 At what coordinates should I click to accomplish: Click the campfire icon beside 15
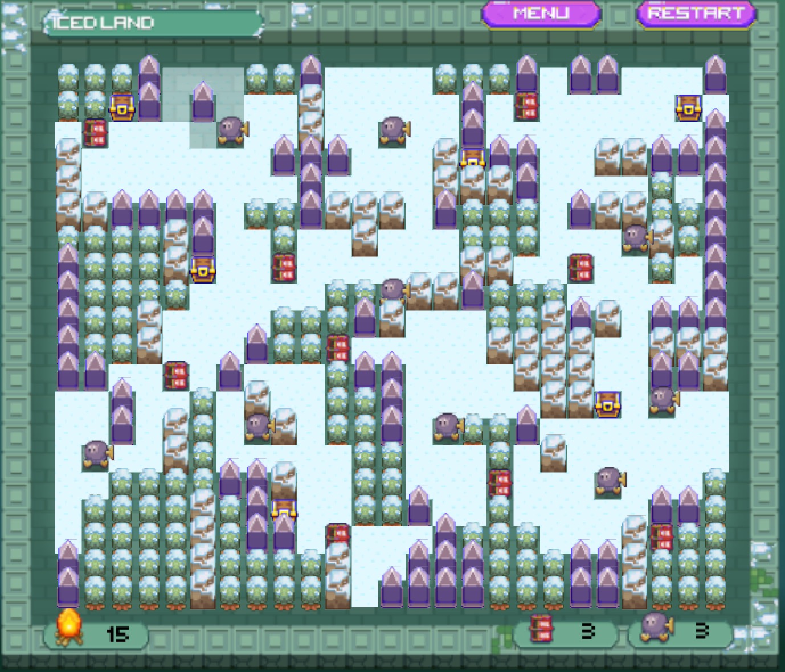click(68, 628)
